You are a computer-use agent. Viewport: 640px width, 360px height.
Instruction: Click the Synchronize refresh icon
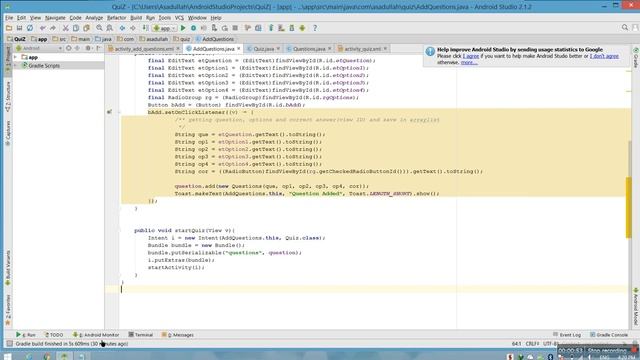(30, 28)
